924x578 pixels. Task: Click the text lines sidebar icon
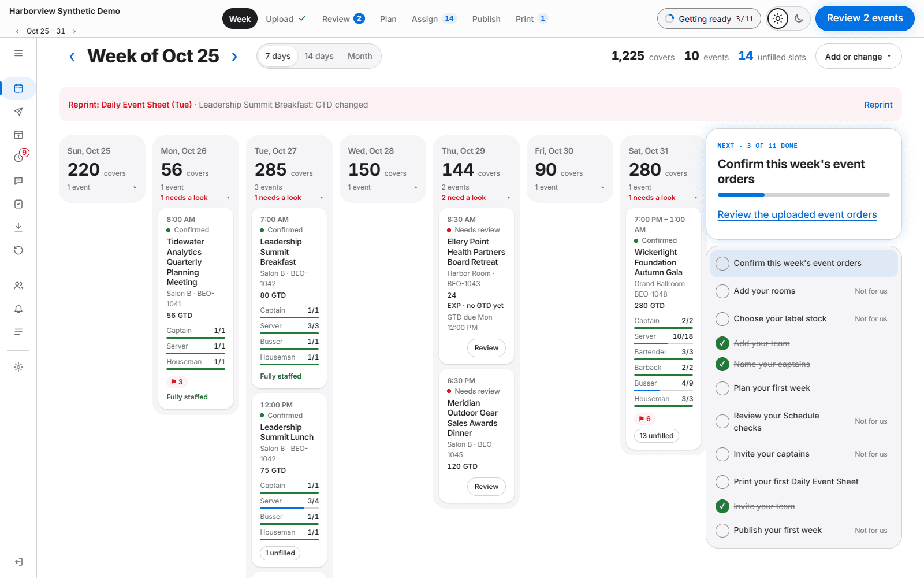point(18,332)
